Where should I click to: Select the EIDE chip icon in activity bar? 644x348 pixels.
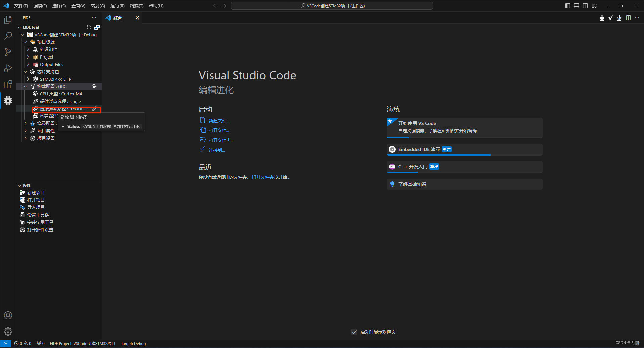click(x=8, y=101)
